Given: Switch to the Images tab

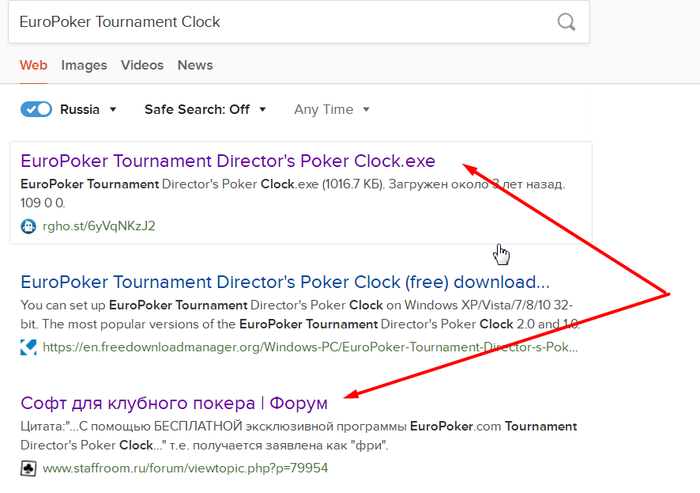Looking at the screenshot, I should pos(84,65).
